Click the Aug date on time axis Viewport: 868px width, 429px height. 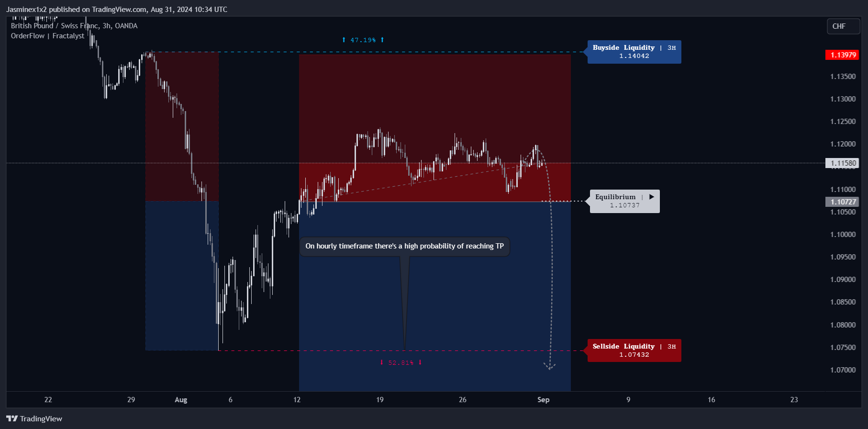coord(181,400)
